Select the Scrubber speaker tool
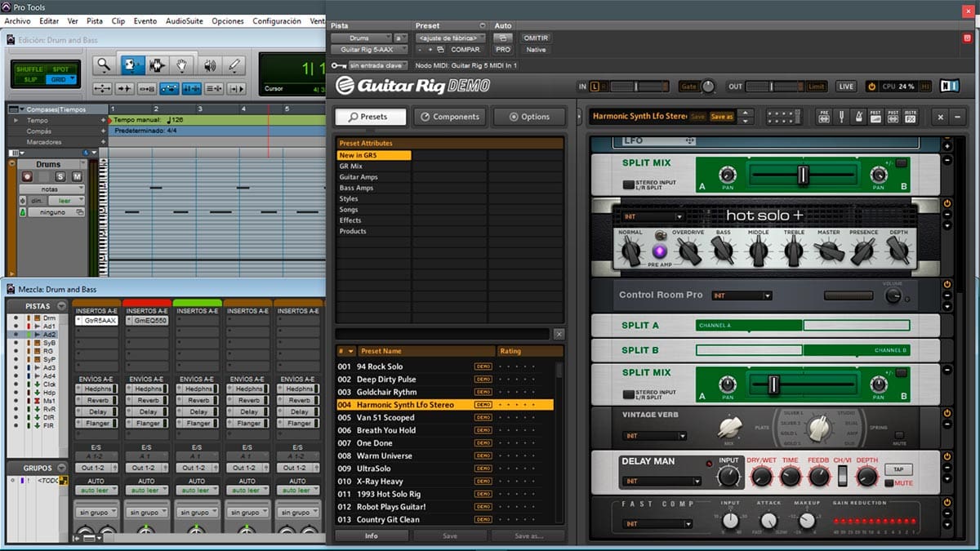The height and width of the screenshot is (551, 980). (x=209, y=65)
